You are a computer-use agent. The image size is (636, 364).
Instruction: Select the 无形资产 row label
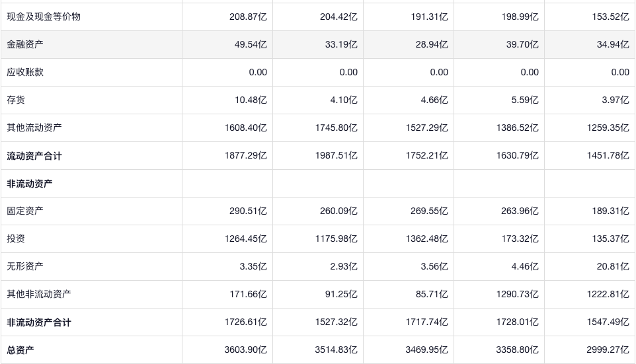click(25, 266)
